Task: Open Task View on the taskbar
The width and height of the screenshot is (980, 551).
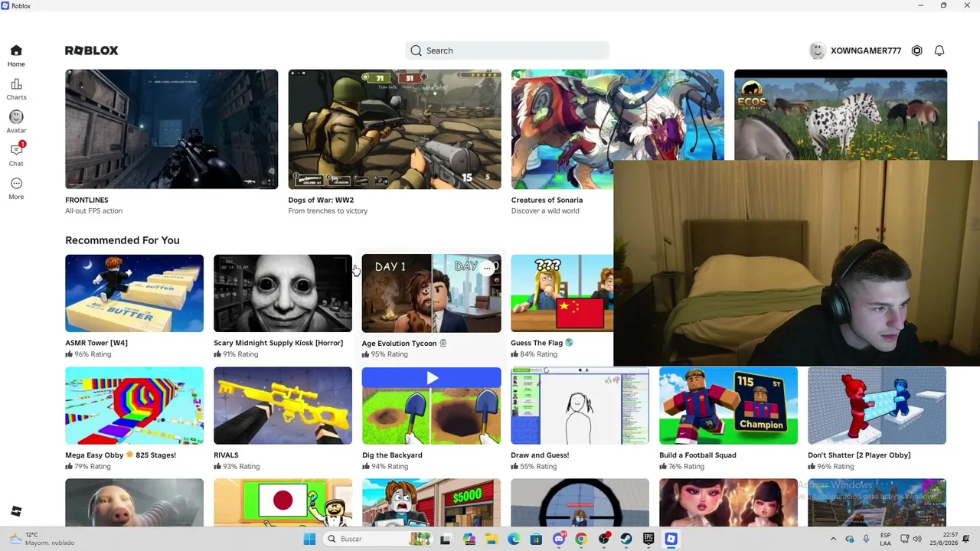Action: pos(445,539)
